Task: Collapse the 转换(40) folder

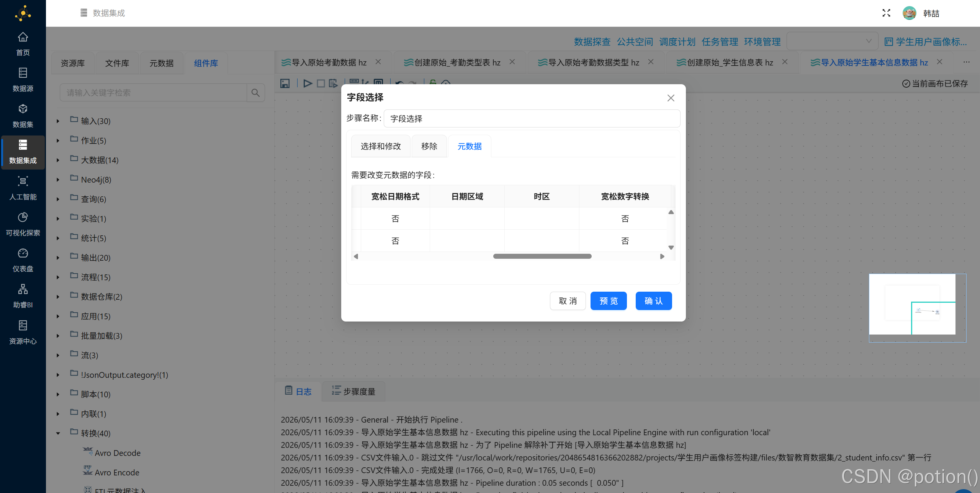Action: pos(58,433)
